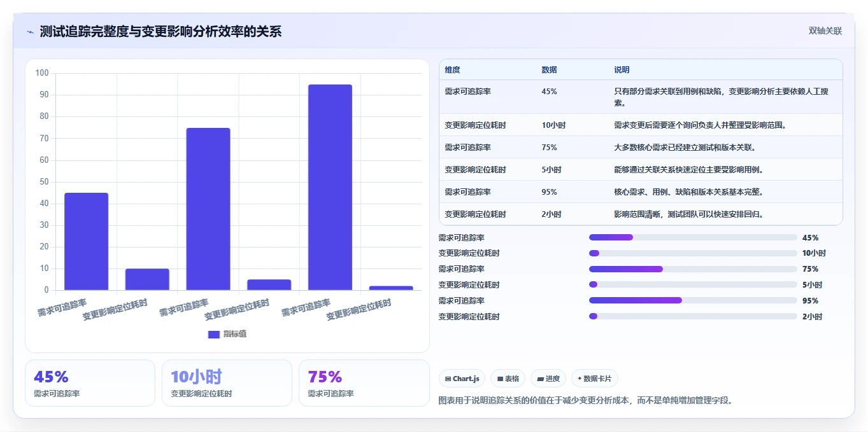Click the chart bar reaching 75
868x432 pixels.
[x=208, y=209]
